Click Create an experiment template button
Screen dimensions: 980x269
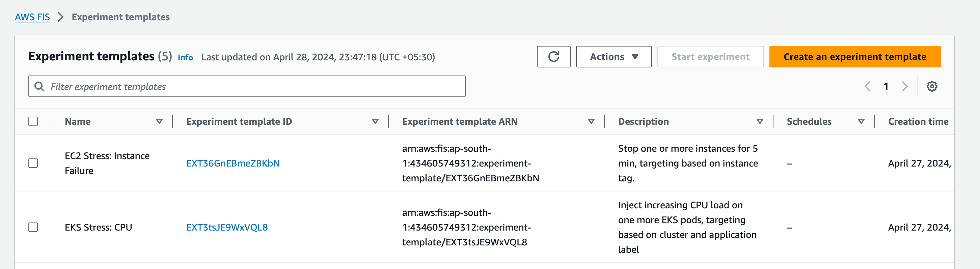click(855, 57)
